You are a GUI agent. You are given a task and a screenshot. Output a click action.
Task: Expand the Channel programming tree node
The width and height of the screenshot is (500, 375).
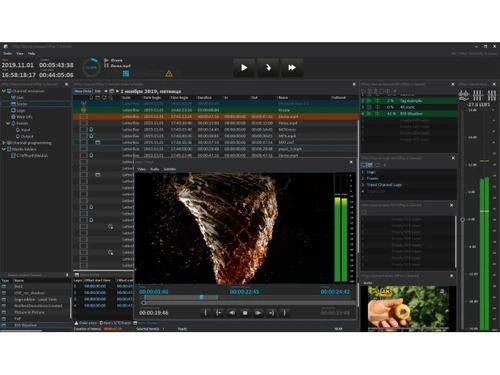[x=4, y=143]
